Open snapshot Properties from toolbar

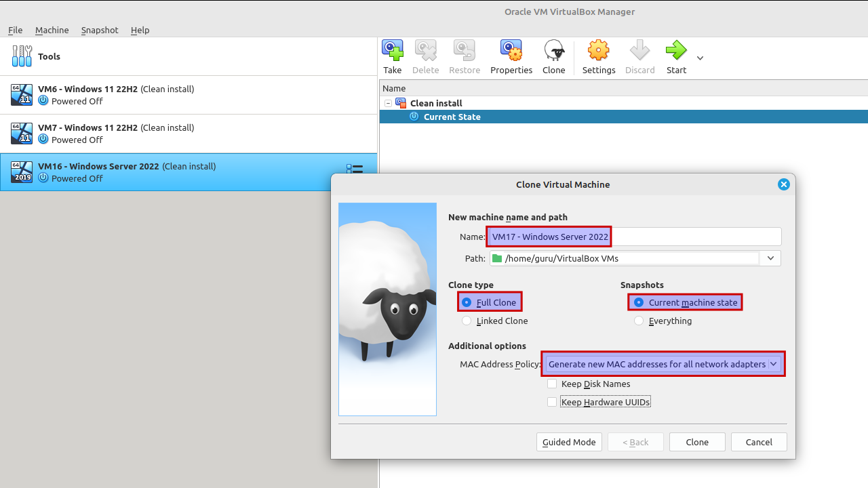511,50
